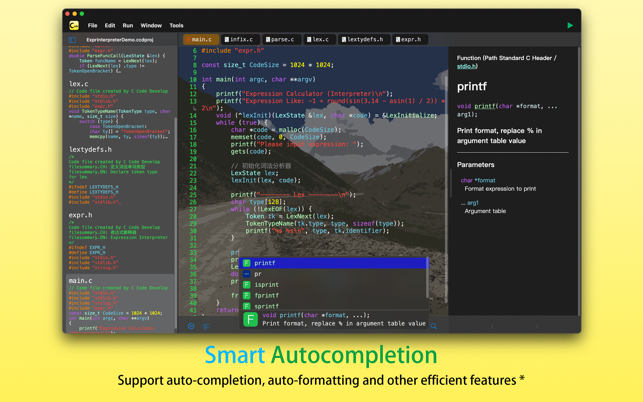Viewport: 643px width, 402px height.
Task: Click the 'return' keyword on line 41
Action: (x=228, y=310)
